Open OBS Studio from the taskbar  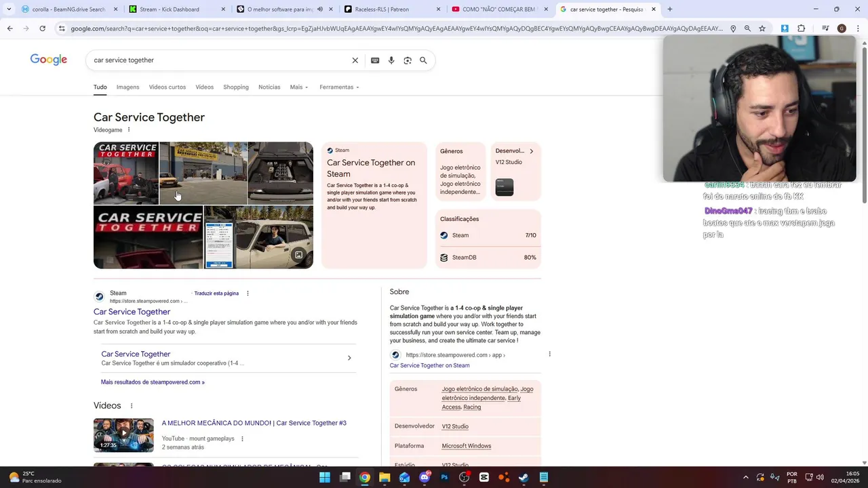pyautogui.click(x=464, y=477)
